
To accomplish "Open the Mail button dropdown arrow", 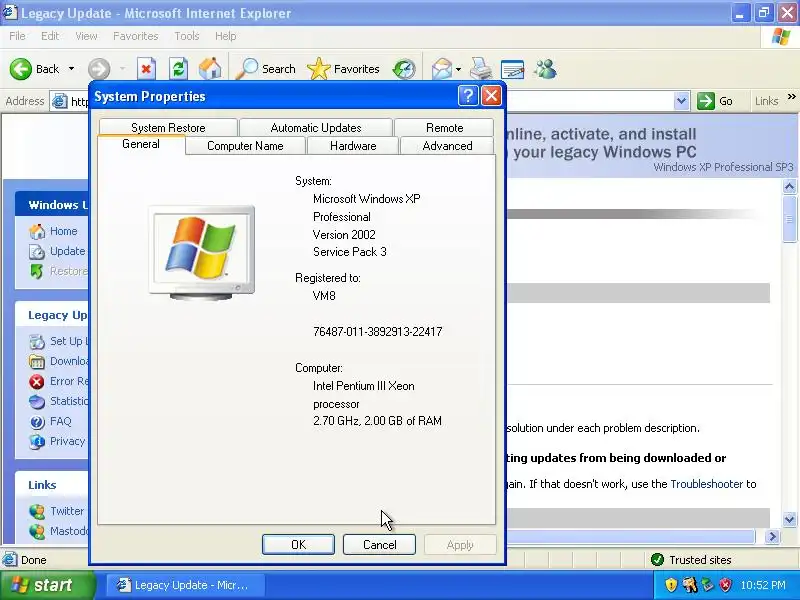I will (x=458, y=69).
